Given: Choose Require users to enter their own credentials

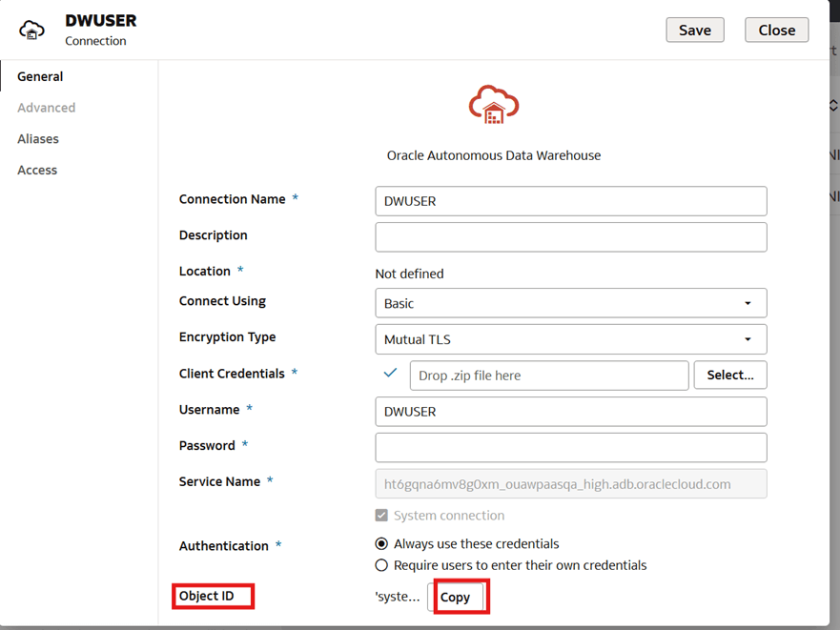Looking at the screenshot, I should coord(381,564).
